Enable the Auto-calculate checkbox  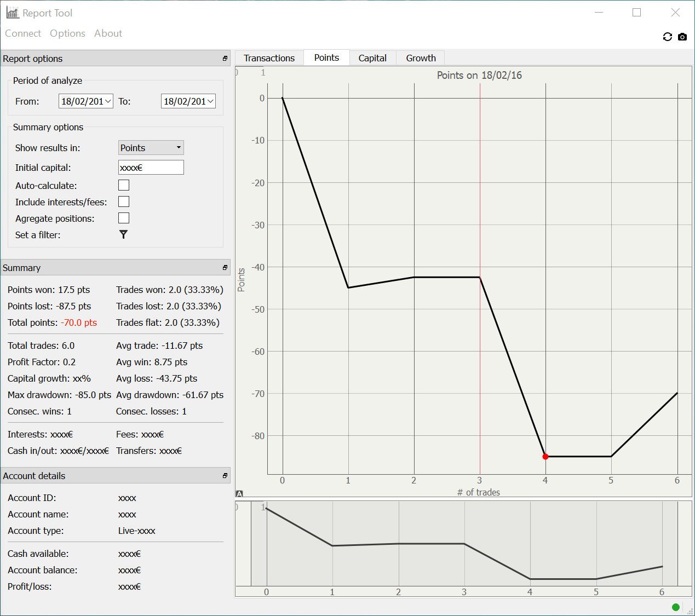pyautogui.click(x=124, y=185)
